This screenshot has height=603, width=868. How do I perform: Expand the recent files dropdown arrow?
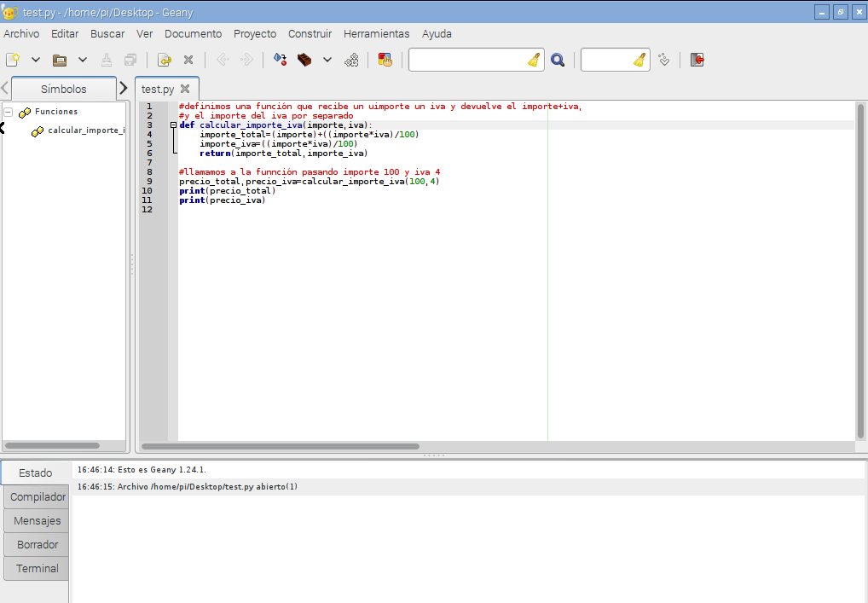[83, 60]
